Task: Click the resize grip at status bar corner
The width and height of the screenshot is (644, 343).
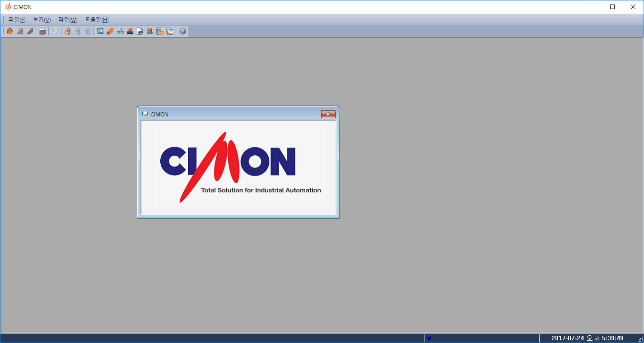Action: [640, 339]
